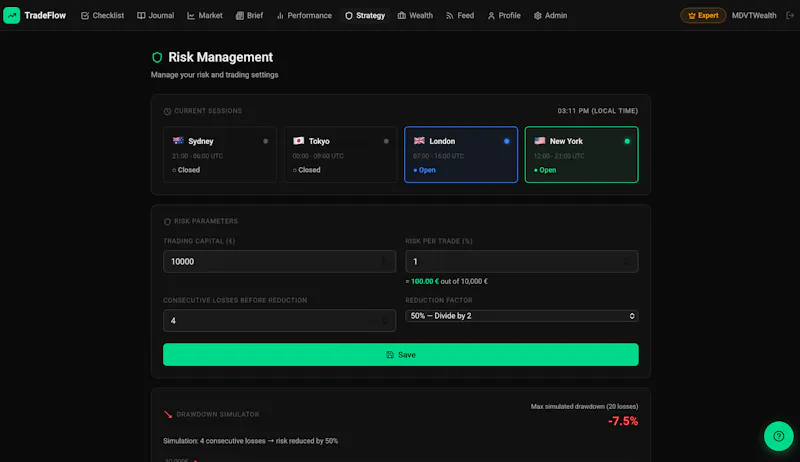This screenshot has width=800, height=462.
Task: Click the Japanese flag icon
Action: coord(298,141)
